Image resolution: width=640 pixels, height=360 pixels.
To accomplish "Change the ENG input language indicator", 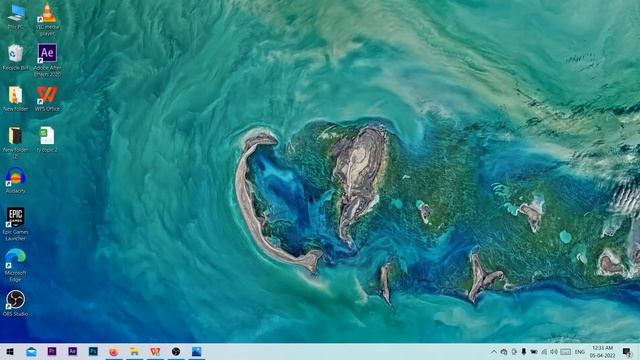I will coord(580,352).
